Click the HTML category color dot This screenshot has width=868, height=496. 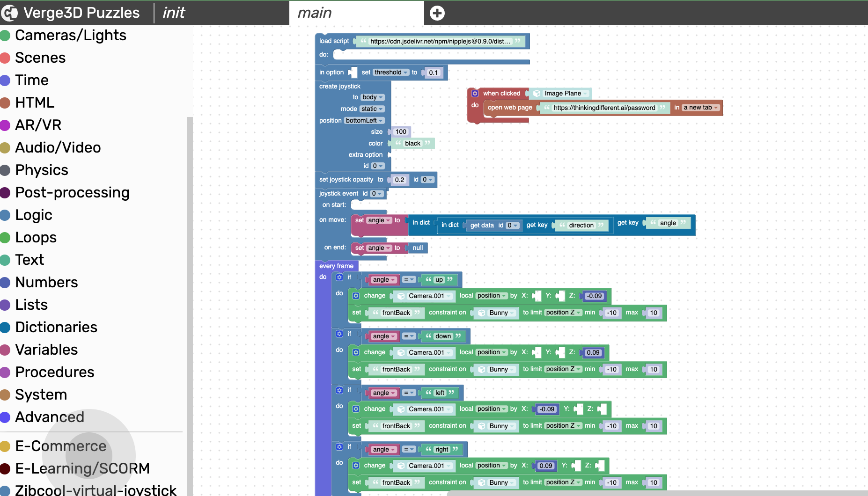[6, 103]
